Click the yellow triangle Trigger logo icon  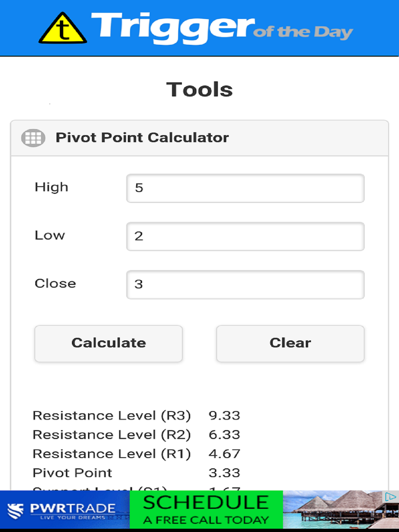click(63, 28)
